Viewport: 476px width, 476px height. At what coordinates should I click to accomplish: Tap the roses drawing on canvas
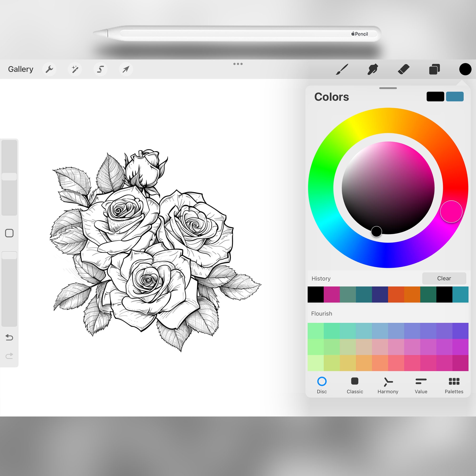click(155, 250)
